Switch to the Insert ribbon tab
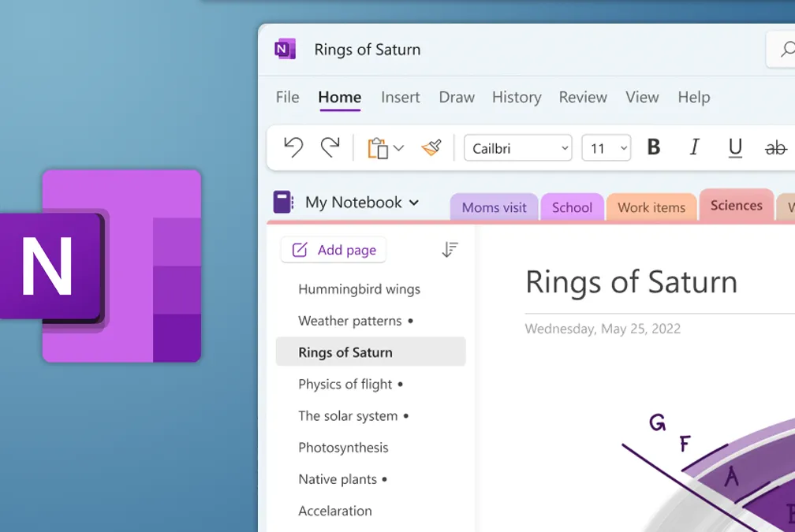795x532 pixels. tap(400, 97)
